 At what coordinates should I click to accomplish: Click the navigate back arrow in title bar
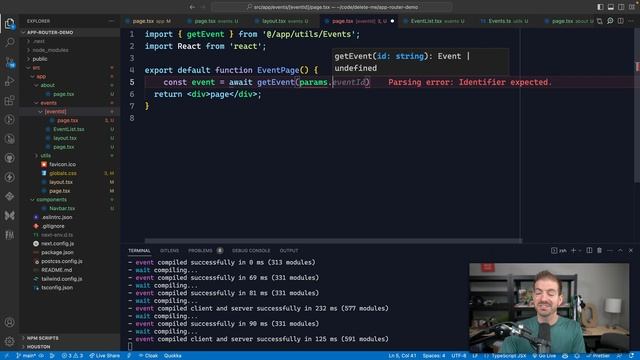tap(192, 7)
